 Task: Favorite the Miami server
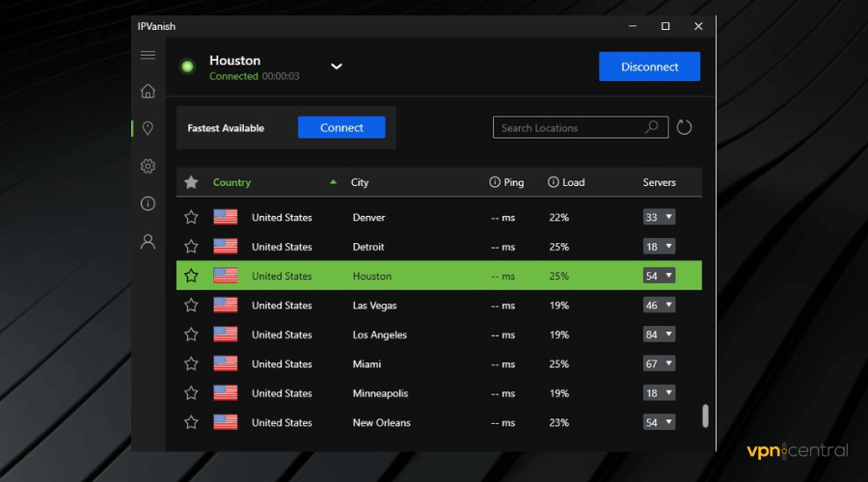(191, 363)
